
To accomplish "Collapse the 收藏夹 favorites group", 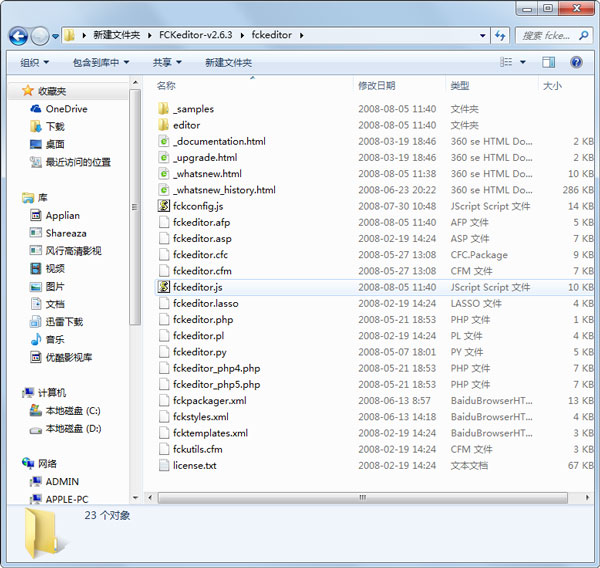I will (x=13, y=91).
